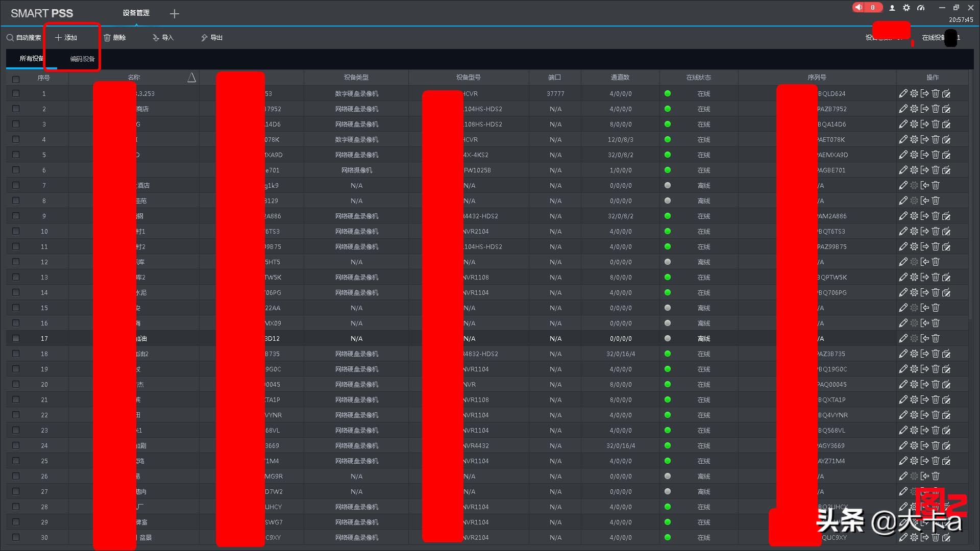
Task: Open system settings gear in title bar
Action: pyautogui.click(x=906, y=8)
